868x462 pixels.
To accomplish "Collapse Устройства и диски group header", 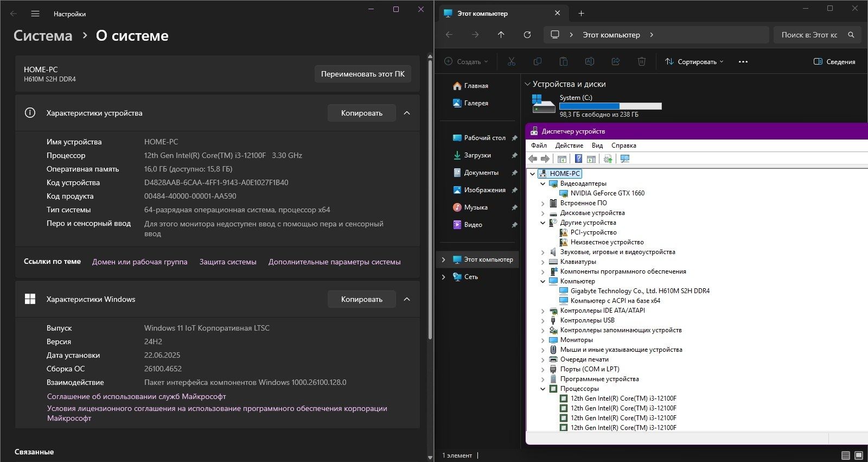I will [527, 84].
